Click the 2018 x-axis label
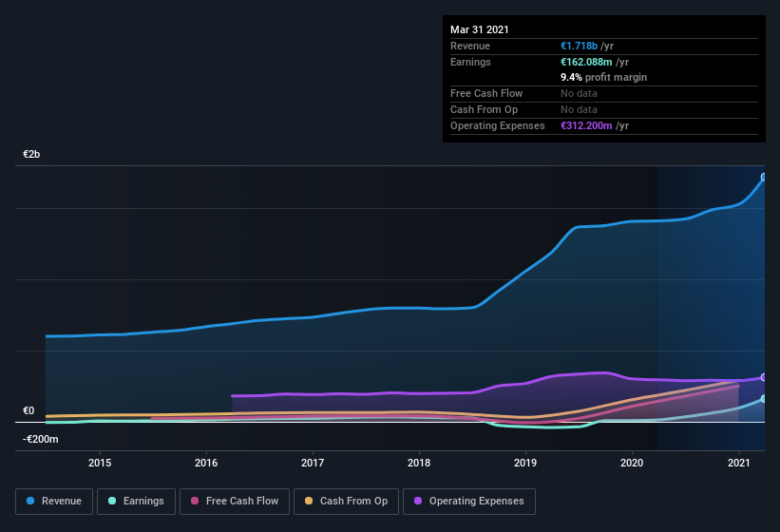 419,463
